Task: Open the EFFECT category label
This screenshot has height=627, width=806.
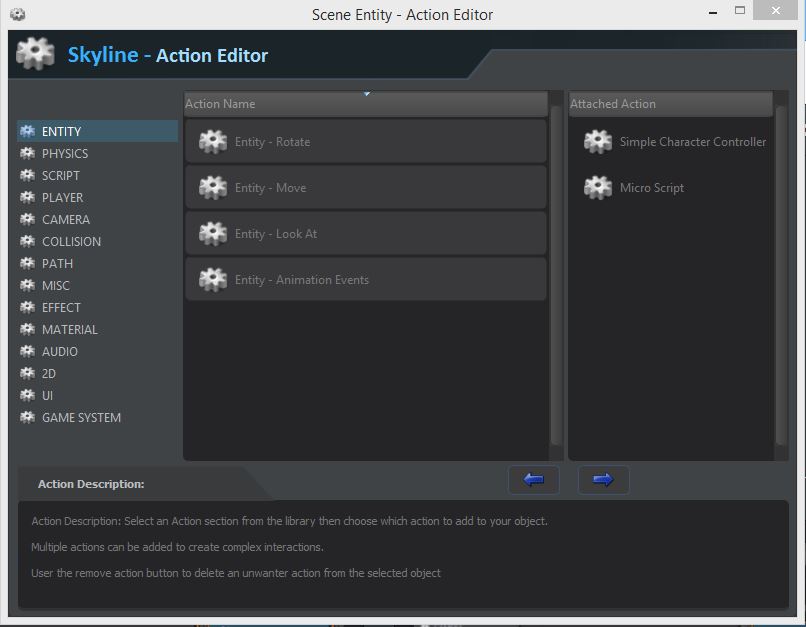Action: 61,308
